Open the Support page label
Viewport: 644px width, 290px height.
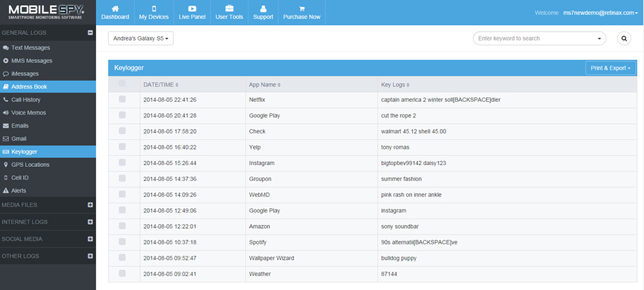coord(263,17)
